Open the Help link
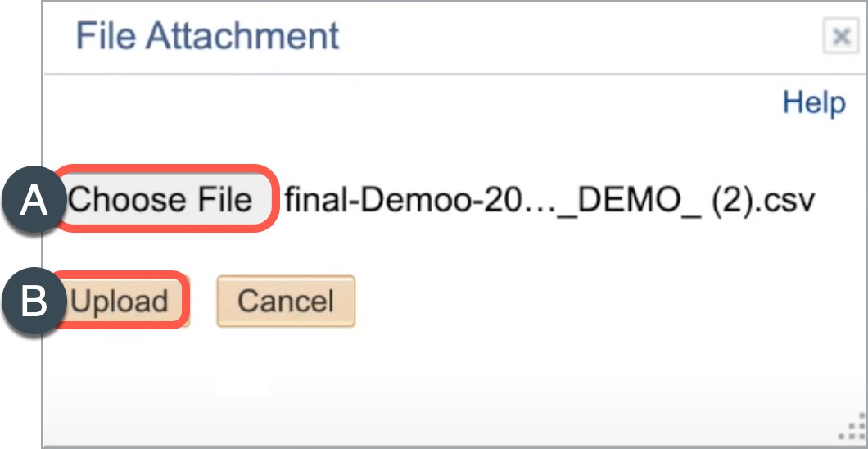Screen dimensions: 868x449 pyautogui.click(x=813, y=103)
